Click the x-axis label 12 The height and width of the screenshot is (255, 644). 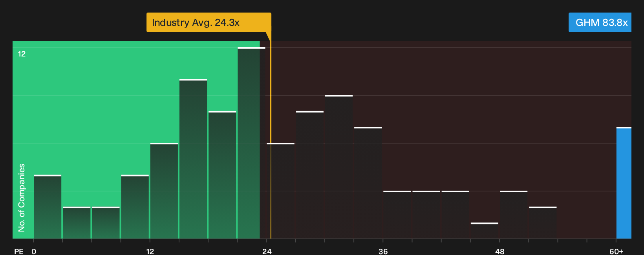coord(150,251)
